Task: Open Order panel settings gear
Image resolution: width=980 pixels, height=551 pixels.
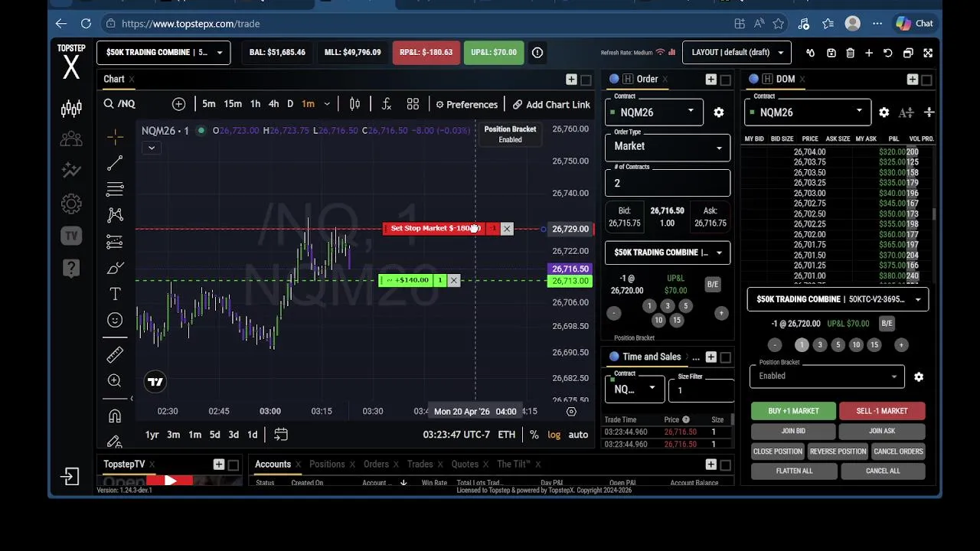Action: [719, 112]
